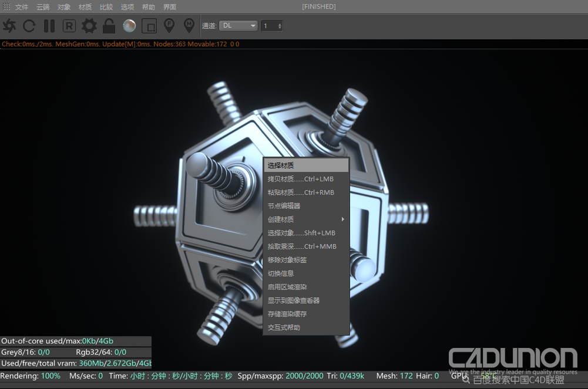Viewport: 588px width, 389px height.
Task: Click the Spp/maxspp: 2000/2000 readout
Action: [281, 376]
